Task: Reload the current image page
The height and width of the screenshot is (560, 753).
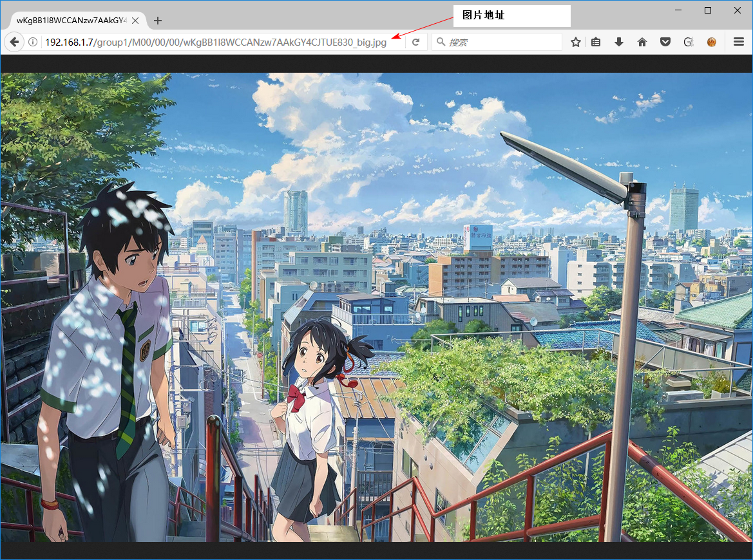Action: (x=416, y=42)
